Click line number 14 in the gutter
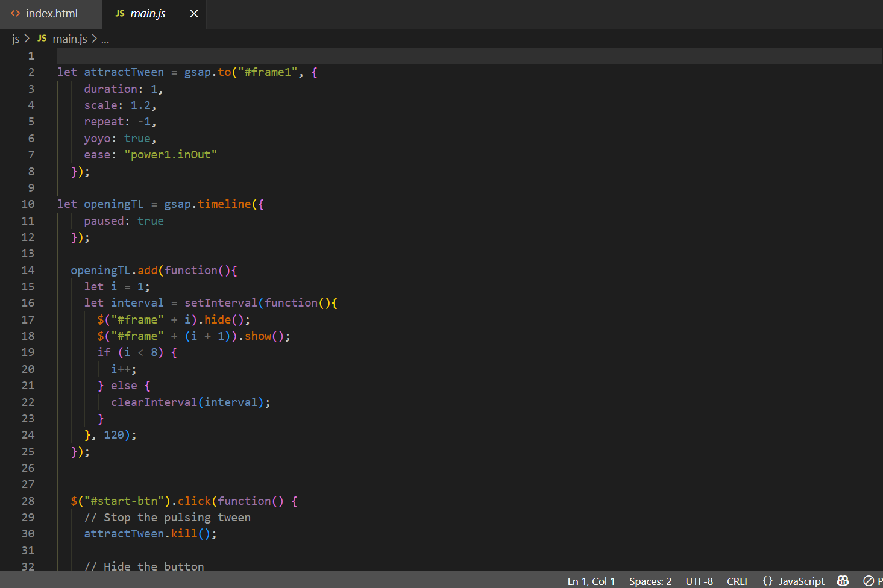883x588 pixels. (x=28, y=270)
